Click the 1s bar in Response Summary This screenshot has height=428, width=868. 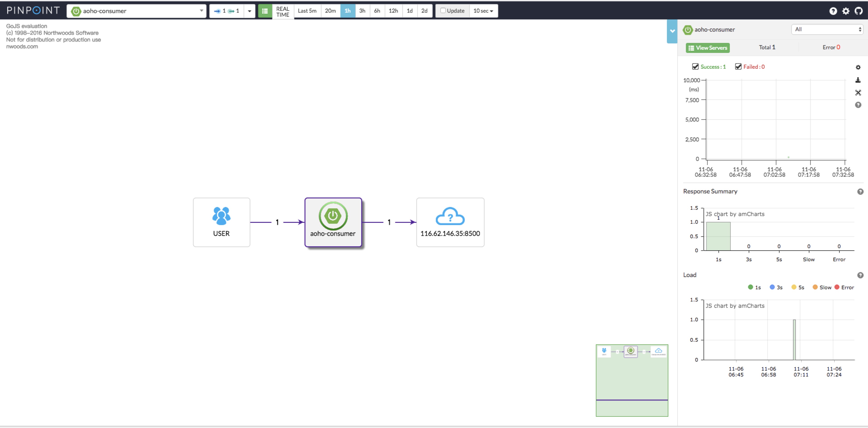(x=718, y=236)
